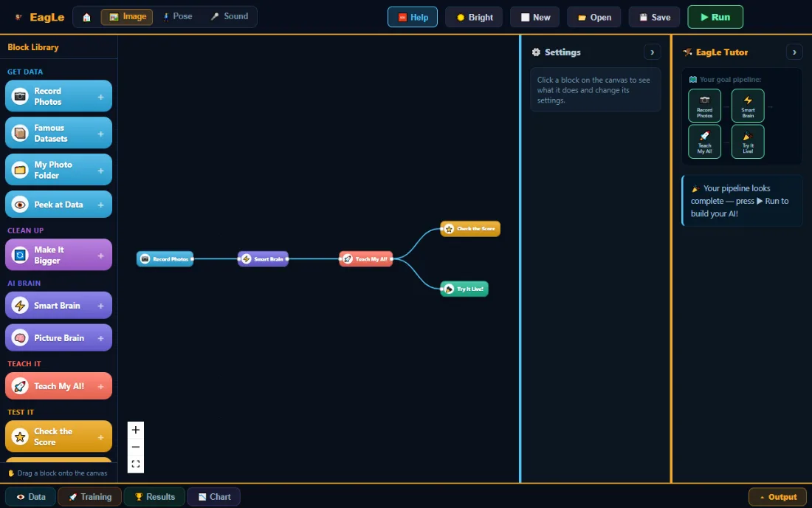
Task: Switch to Image mode tab
Action: pyautogui.click(x=127, y=16)
